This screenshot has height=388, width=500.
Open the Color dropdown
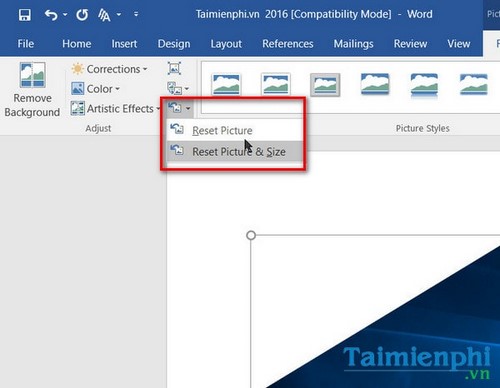click(x=95, y=89)
